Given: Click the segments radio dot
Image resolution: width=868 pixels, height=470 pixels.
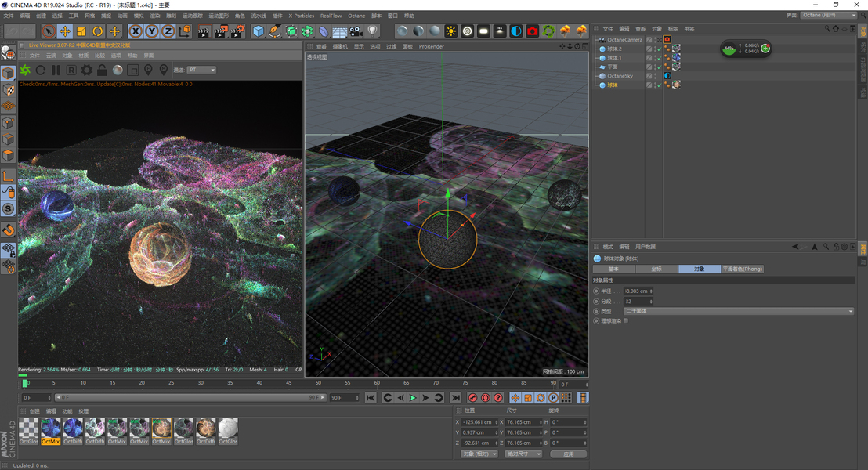Looking at the screenshot, I should pyautogui.click(x=596, y=301).
